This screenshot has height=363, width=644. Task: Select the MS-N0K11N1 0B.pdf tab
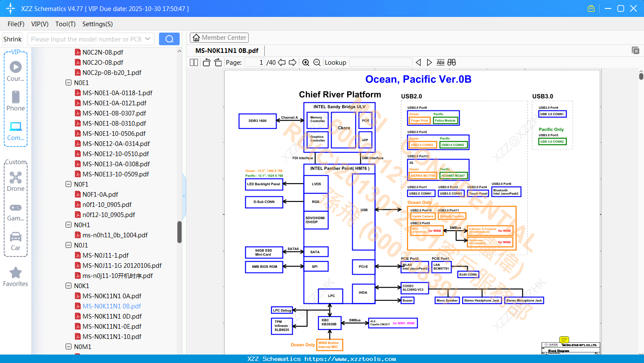click(x=227, y=50)
